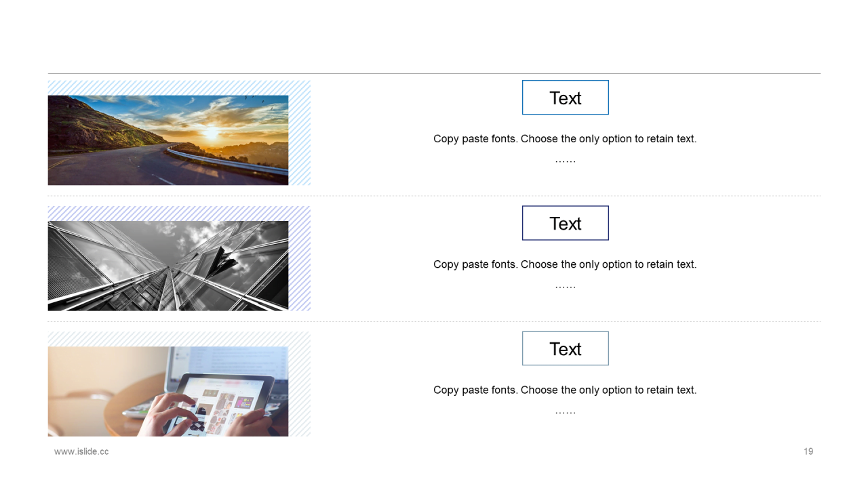Image resolution: width=868 pixels, height=488 pixels.
Task: Select description sentence beside the tablet photo
Action: coord(565,390)
